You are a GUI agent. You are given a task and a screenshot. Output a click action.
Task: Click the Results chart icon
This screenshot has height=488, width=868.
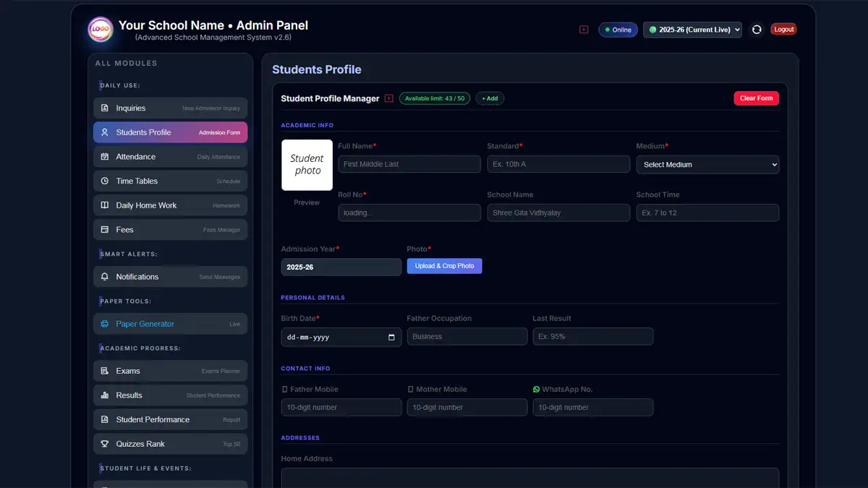coord(105,395)
